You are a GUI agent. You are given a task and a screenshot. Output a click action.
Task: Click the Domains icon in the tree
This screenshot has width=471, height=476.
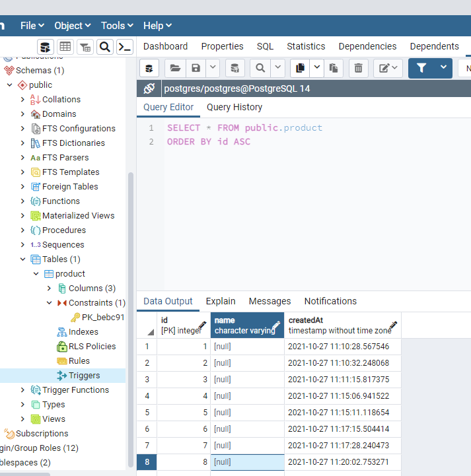click(x=35, y=114)
